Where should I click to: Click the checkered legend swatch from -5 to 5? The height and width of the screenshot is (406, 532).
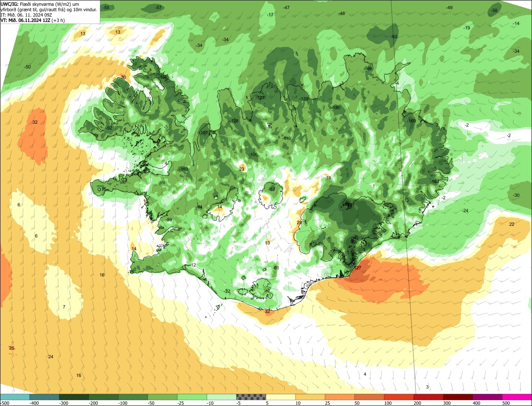click(x=251, y=397)
